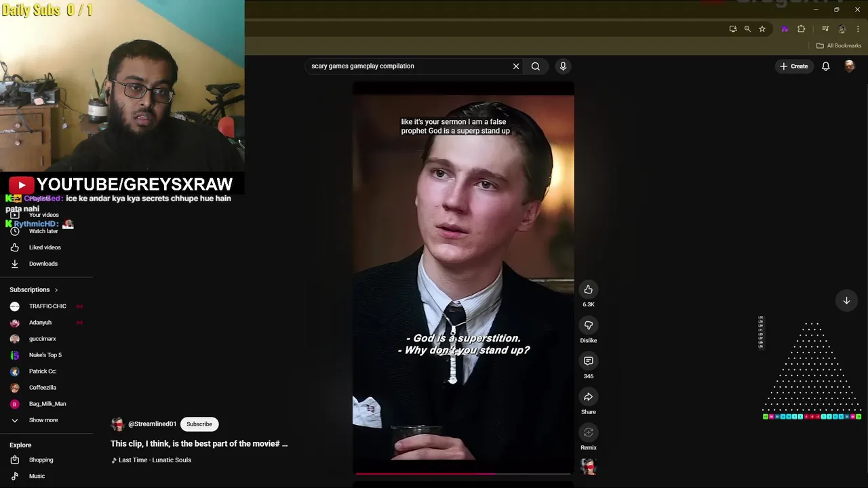This screenshot has height=488, width=868.
Task: Click the zoom magnifier icon in address bar
Action: (x=747, y=29)
